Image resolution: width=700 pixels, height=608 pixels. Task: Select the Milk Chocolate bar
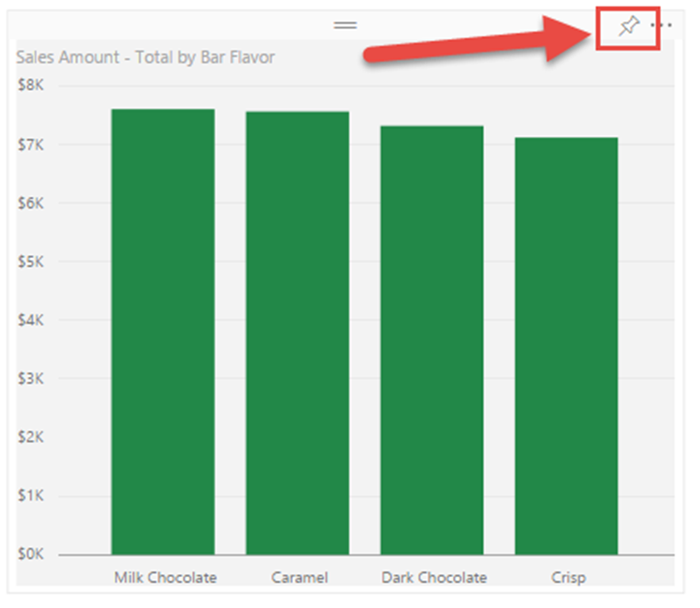click(x=162, y=331)
